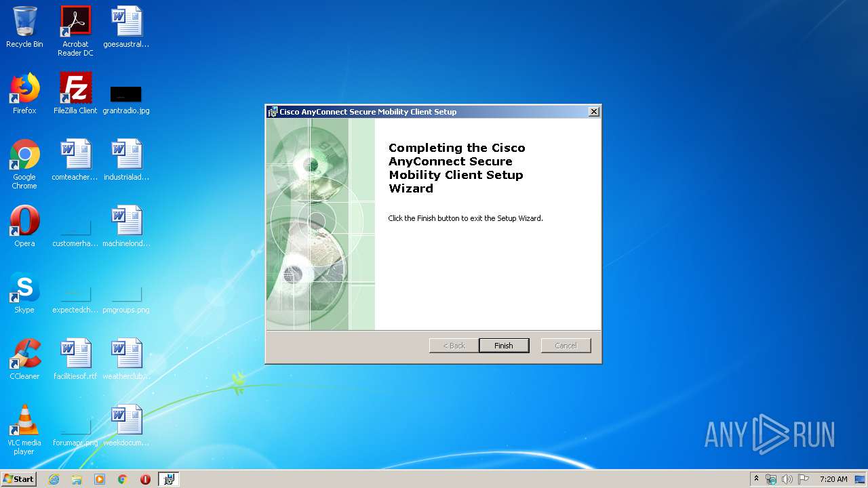
Task: Select the machinelond Word document
Action: point(126,226)
